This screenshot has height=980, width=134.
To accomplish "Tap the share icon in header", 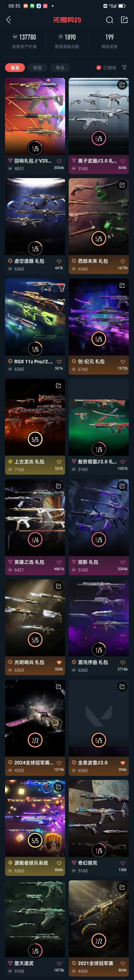I will point(124,19).
